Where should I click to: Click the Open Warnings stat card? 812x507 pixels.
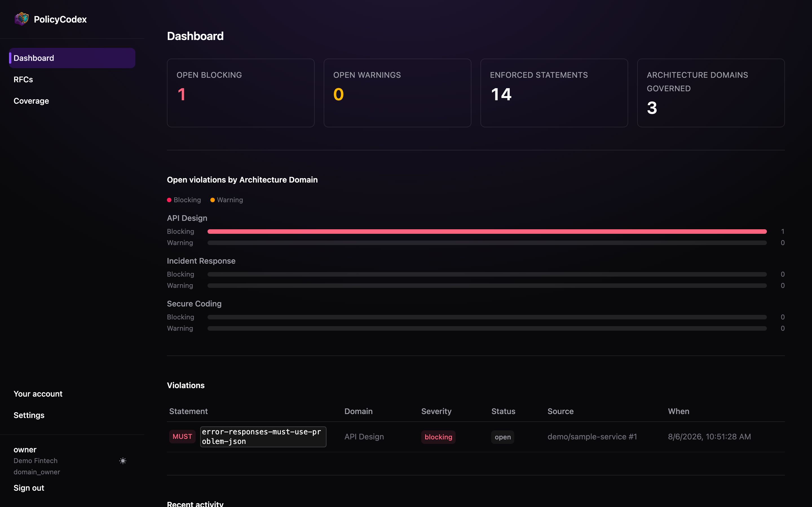click(397, 93)
